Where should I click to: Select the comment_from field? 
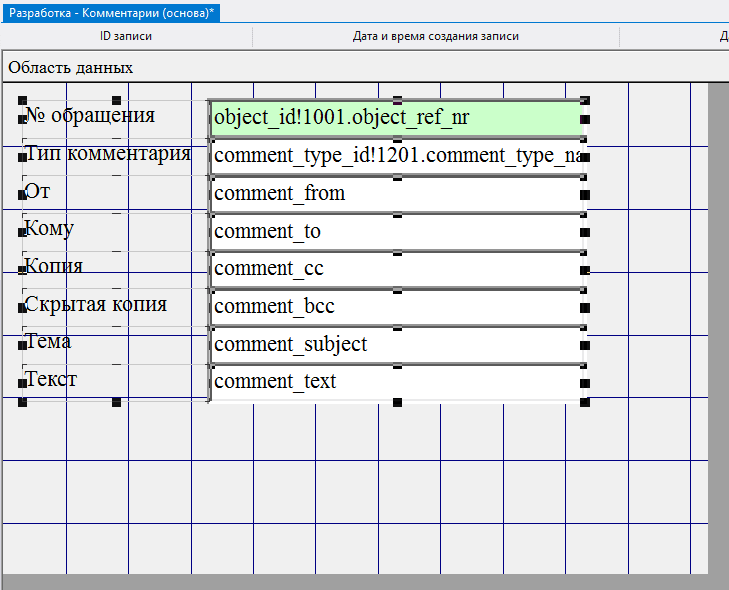[396, 193]
